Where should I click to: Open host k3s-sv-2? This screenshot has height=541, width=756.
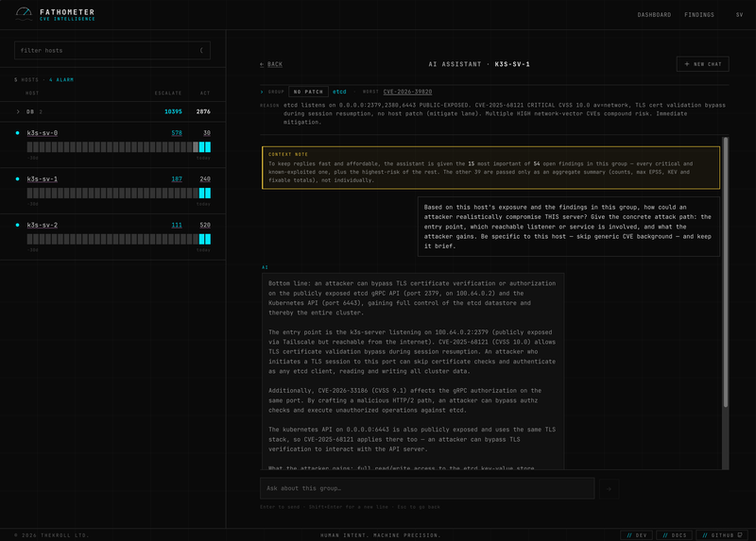[42, 225]
